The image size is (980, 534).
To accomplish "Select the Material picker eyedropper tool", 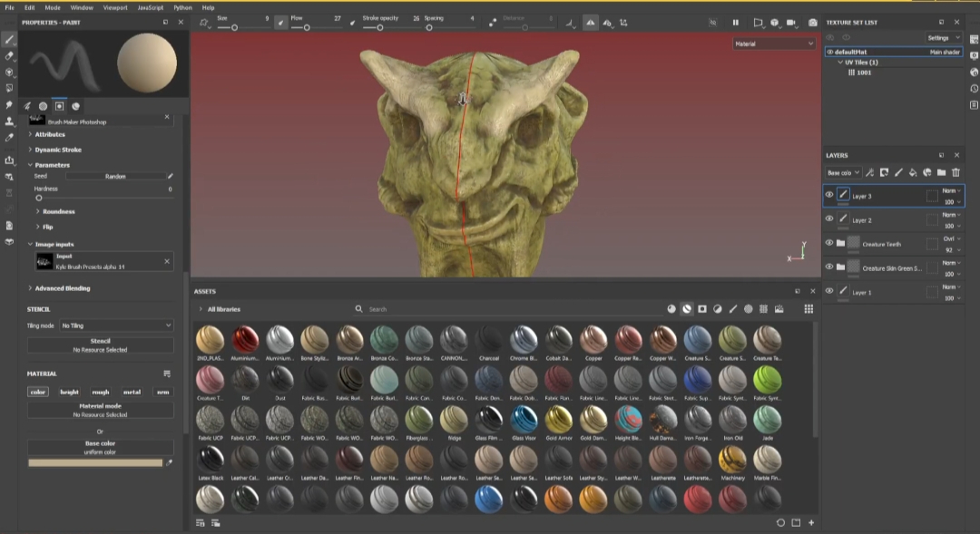I will click(9, 137).
